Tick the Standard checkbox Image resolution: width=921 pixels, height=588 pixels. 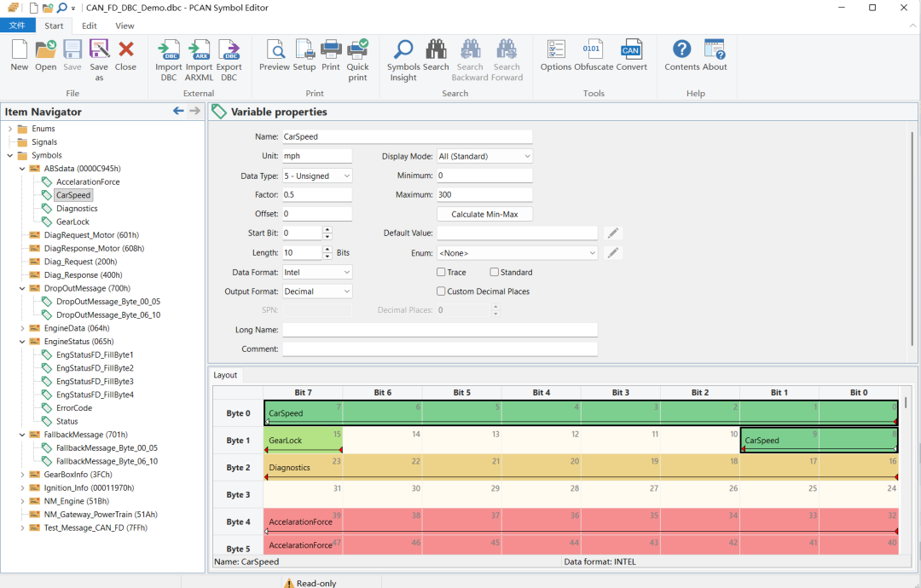tap(495, 273)
